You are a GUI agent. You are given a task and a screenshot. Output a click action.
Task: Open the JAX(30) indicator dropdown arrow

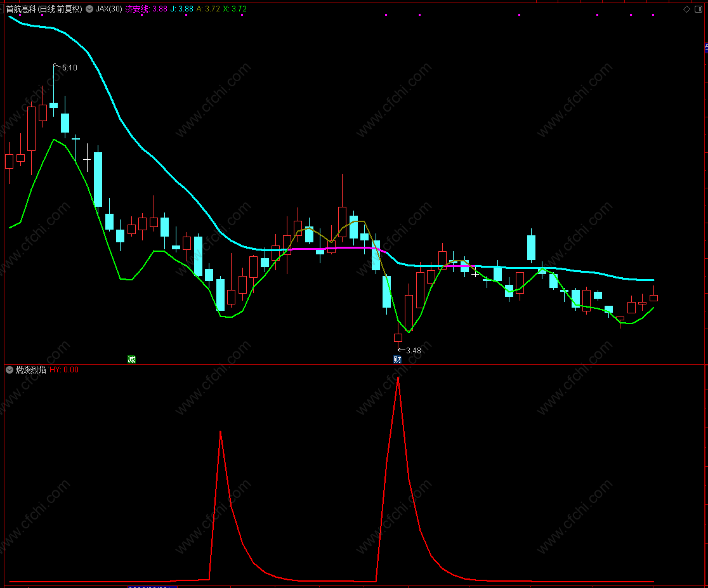pyautogui.click(x=89, y=9)
